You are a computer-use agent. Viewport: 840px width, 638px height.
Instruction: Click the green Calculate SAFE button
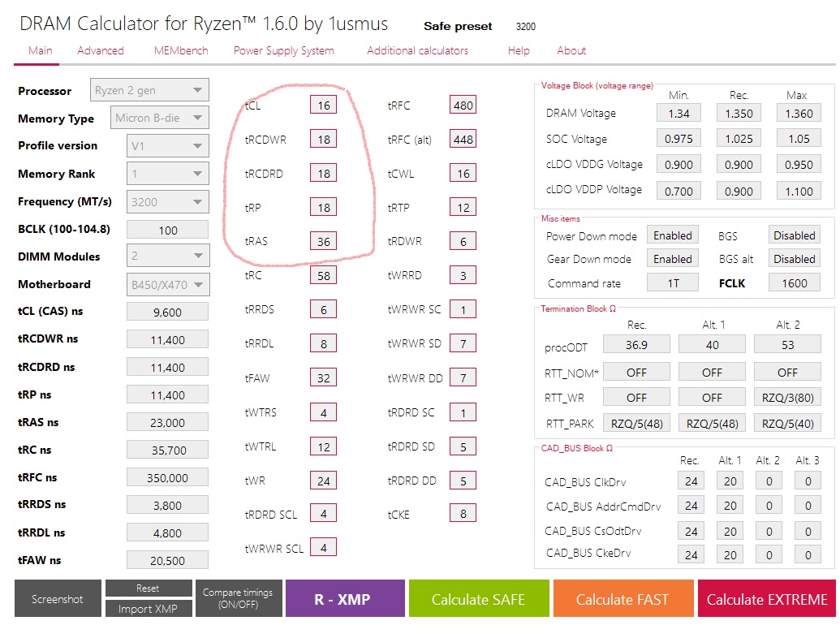pos(479,598)
